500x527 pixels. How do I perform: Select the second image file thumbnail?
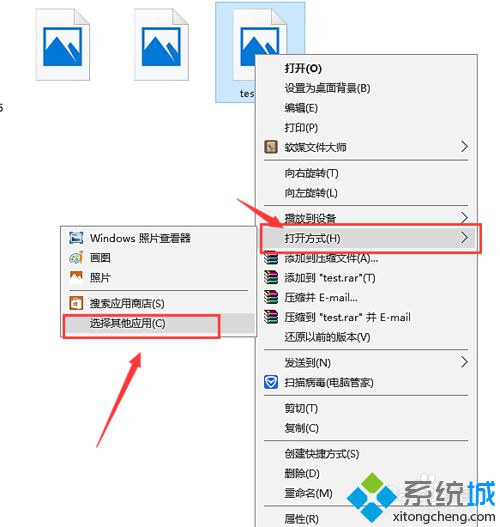161,45
